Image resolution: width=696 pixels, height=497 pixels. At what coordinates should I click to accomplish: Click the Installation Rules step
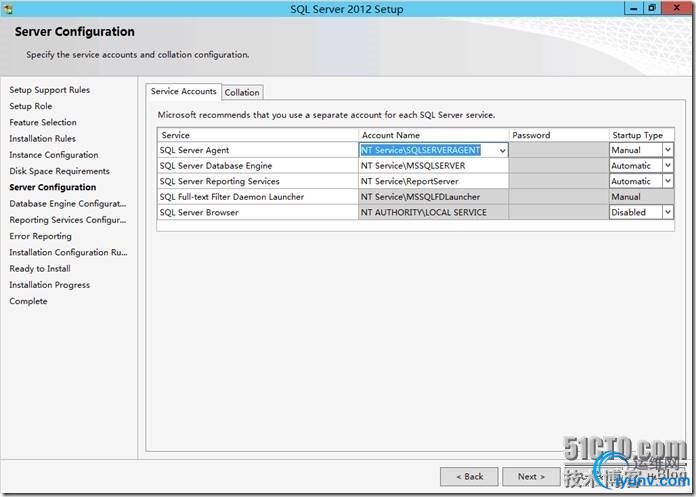coord(43,138)
